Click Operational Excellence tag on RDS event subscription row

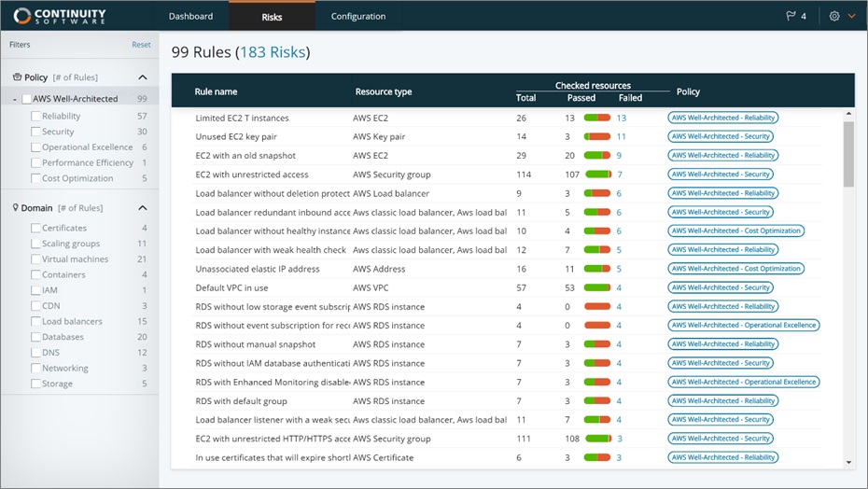tap(744, 326)
